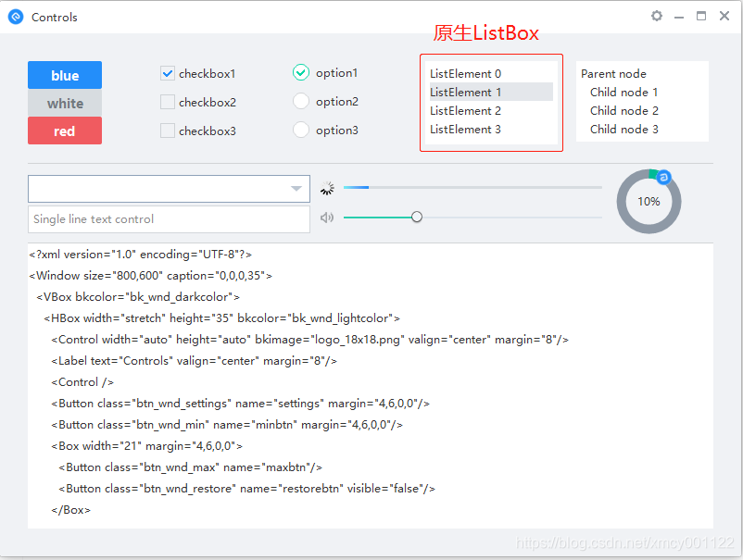This screenshot has width=743, height=560.
Task: Select the option1 radio button
Action: [301, 72]
